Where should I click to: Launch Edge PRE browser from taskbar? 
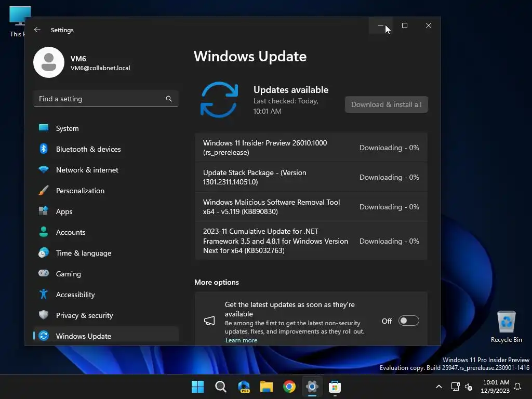[244, 387]
